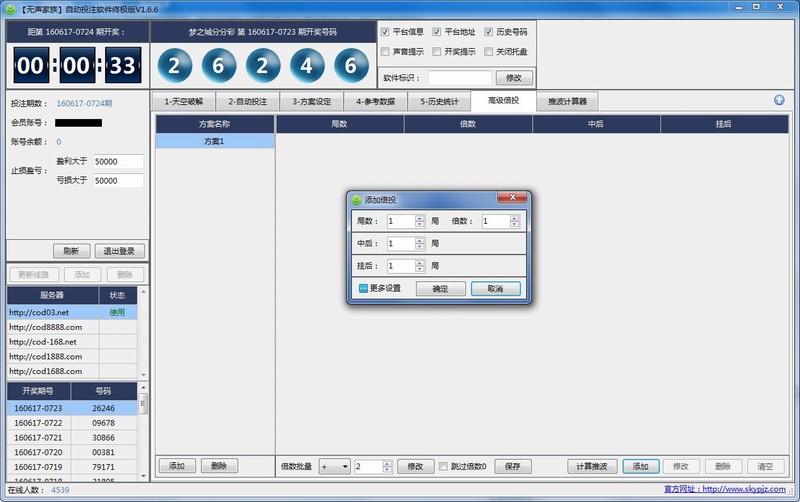Decrease the 挂后 spinner value
800x502 pixels.
click(420, 270)
